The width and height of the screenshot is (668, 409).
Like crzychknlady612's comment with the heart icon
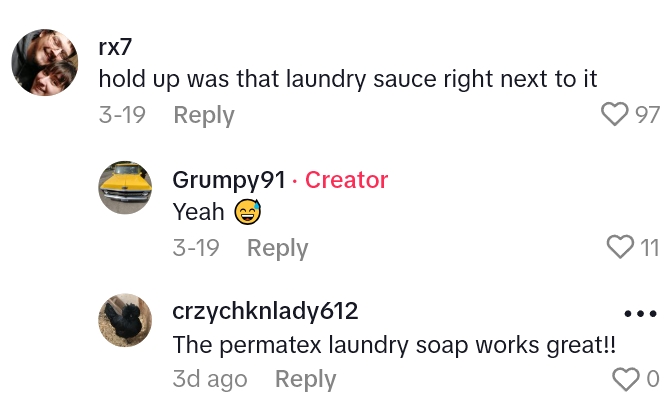626,379
